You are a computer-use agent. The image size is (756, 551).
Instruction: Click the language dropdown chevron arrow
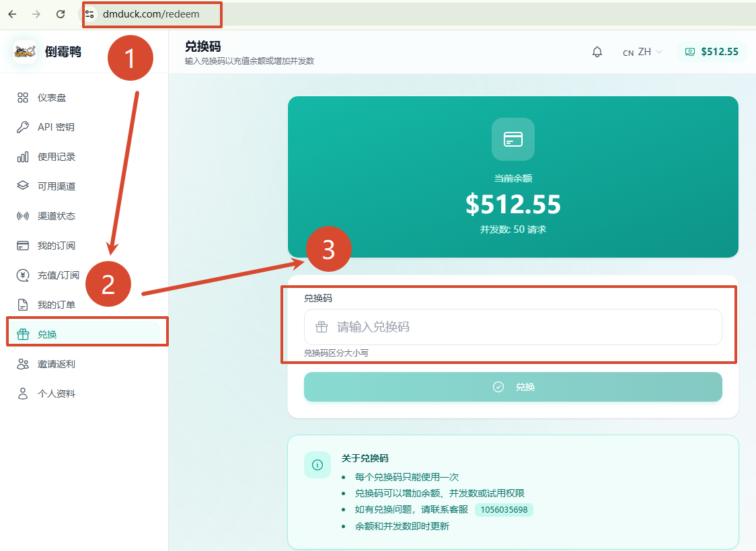tap(659, 52)
